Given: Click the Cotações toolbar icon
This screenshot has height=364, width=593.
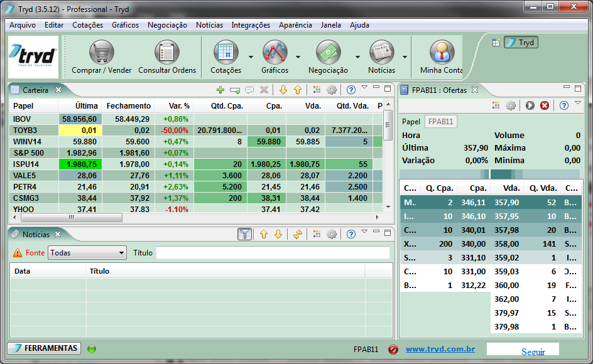Looking at the screenshot, I should point(226,52).
